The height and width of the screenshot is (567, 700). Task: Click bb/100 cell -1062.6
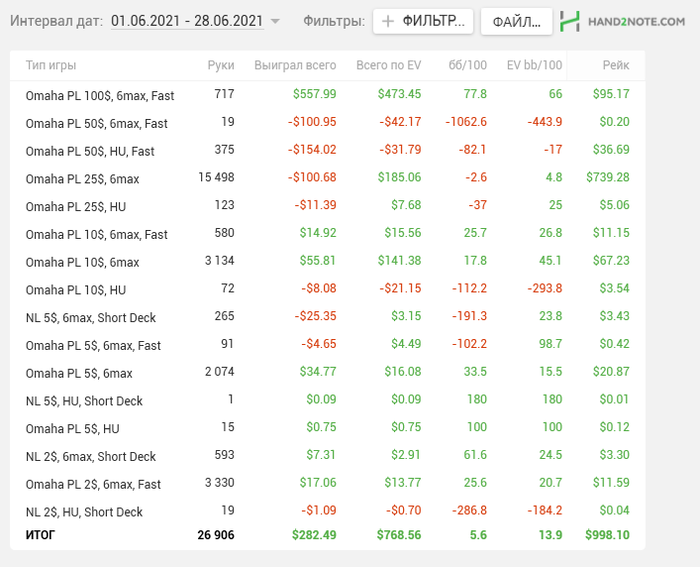466,122
